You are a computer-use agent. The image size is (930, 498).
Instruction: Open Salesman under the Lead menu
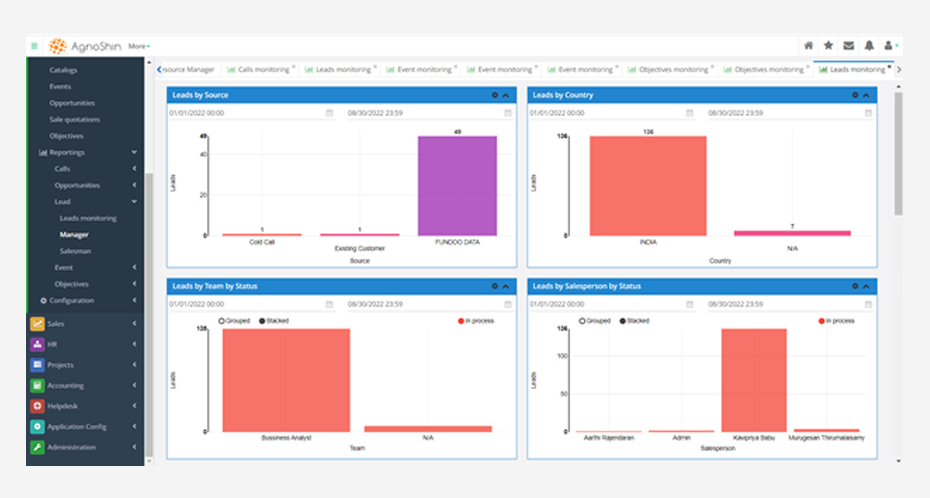[74, 251]
